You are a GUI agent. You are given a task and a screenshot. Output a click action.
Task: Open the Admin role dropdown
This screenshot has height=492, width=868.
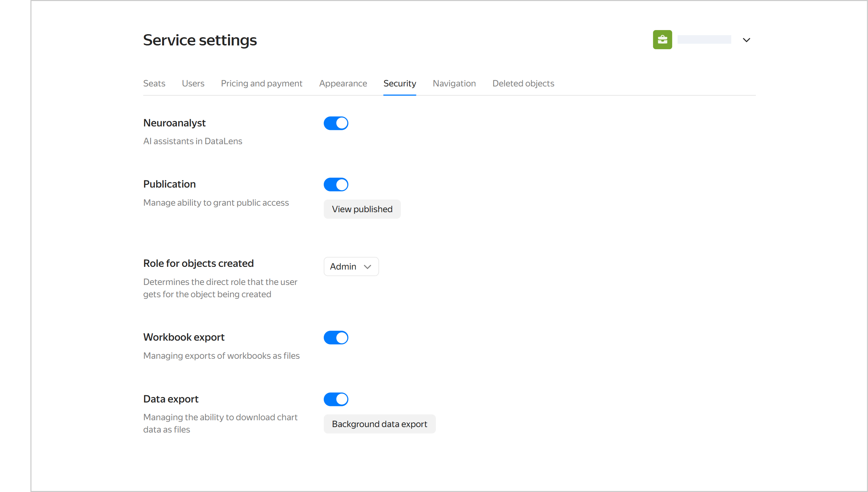coord(351,266)
